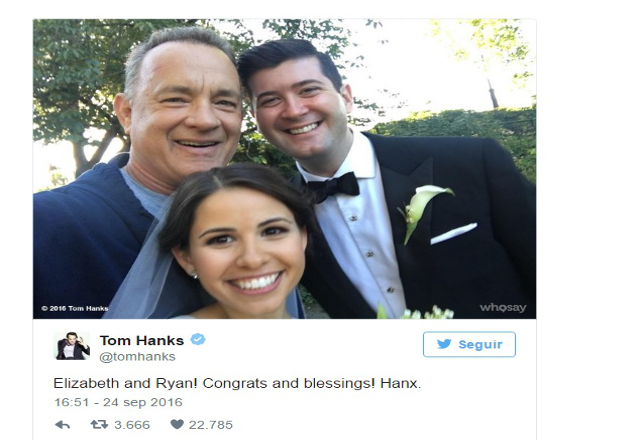The width and height of the screenshot is (640, 440).
Task: Click the Twitter bird icon in Seguir button
Action: coord(444,344)
